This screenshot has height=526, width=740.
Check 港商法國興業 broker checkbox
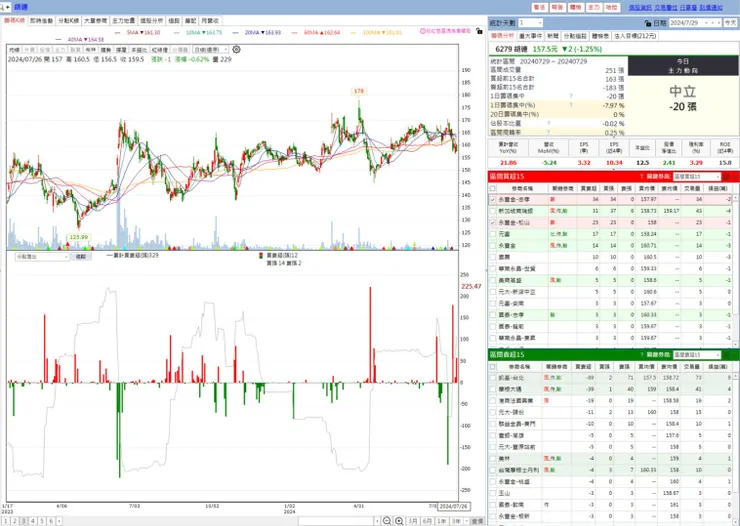point(493,401)
